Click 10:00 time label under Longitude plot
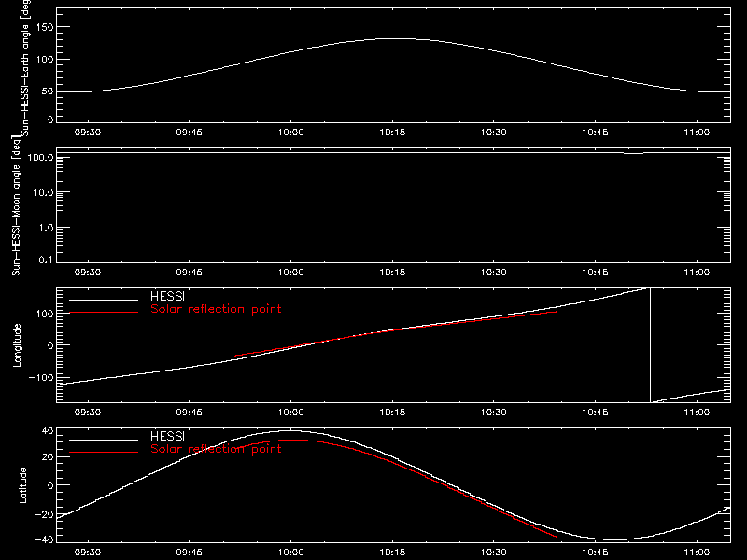Viewport: 747px width, 560px height. 291,413
